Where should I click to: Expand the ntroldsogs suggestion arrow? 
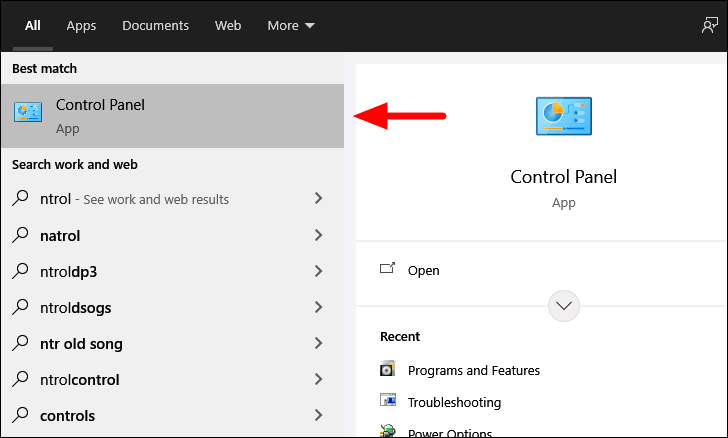318,307
